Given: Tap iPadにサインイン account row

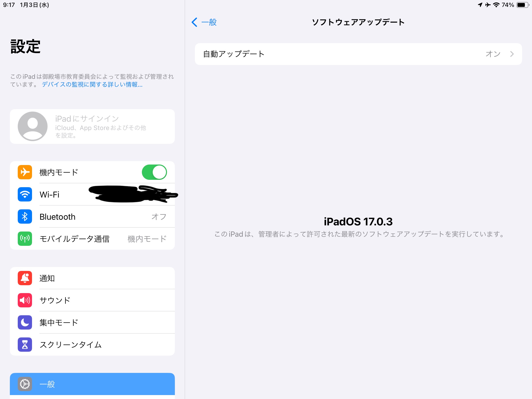Looking at the screenshot, I should pos(92,126).
